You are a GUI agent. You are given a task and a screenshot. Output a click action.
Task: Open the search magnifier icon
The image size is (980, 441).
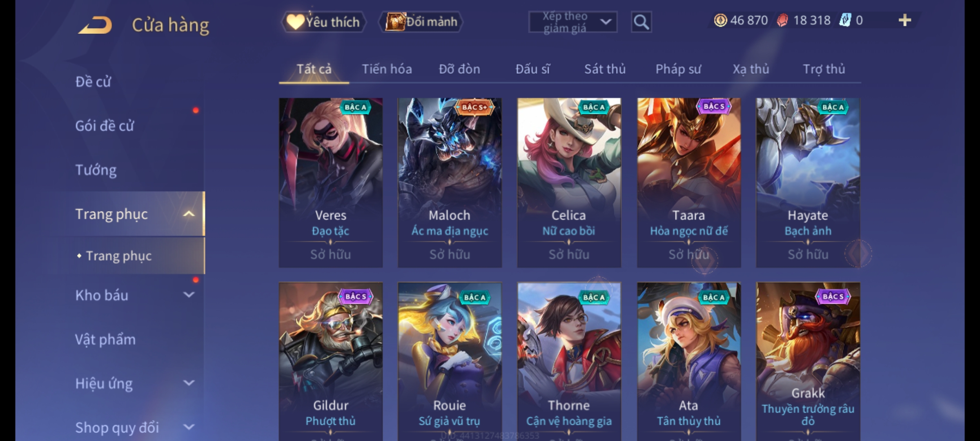[641, 22]
